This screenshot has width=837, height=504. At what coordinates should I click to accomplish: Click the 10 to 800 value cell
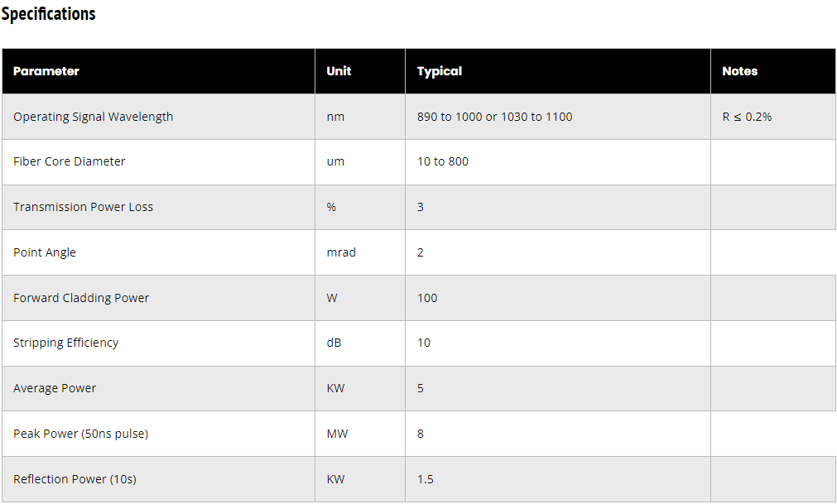(x=443, y=161)
